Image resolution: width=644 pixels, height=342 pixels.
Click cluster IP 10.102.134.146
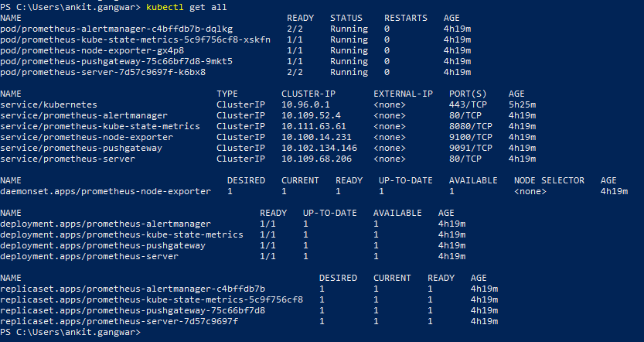click(x=319, y=148)
